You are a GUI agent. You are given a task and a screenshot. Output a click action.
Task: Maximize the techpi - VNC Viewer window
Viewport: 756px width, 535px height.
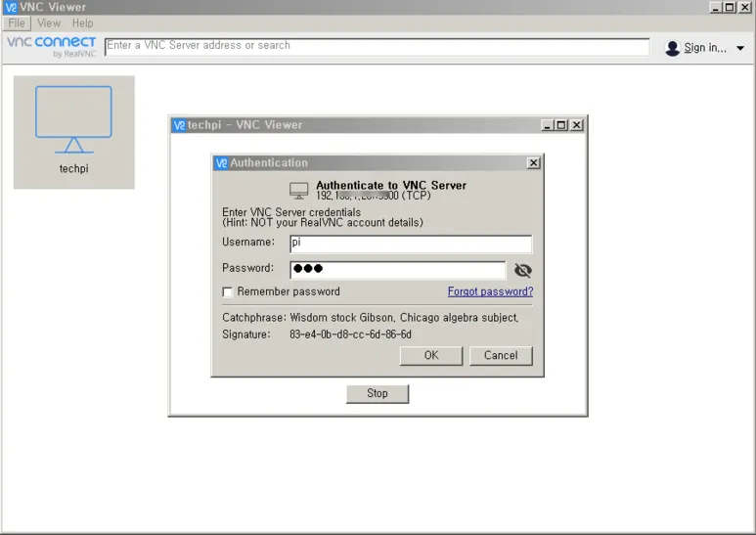coord(561,125)
